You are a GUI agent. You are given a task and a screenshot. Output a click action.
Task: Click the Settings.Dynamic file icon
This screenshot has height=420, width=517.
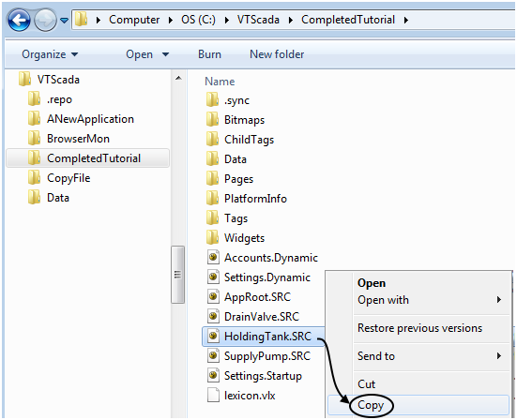213,277
